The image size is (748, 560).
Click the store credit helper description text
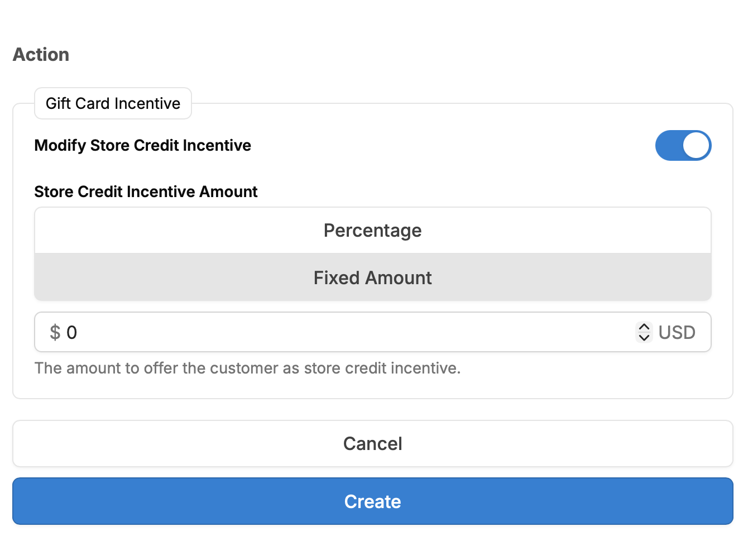click(x=247, y=368)
